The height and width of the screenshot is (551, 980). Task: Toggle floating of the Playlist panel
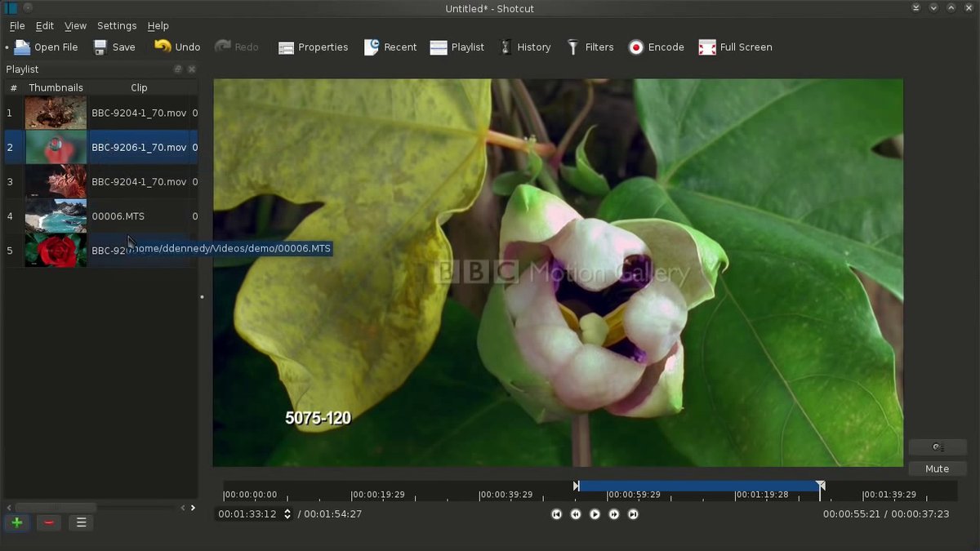click(x=177, y=69)
